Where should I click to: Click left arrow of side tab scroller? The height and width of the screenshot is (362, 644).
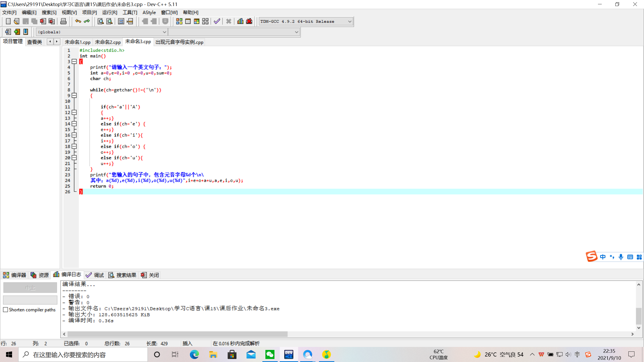point(50,41)
